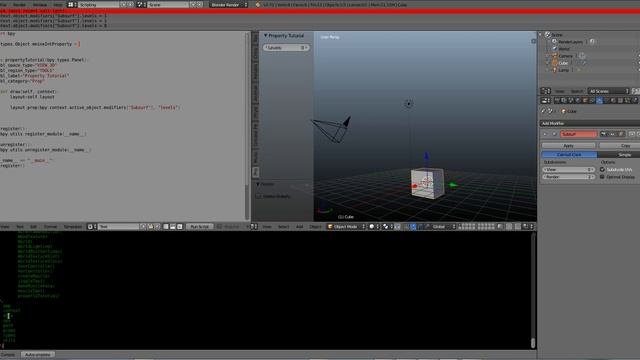Open the Object Mode dropdown

coord(346,227)
